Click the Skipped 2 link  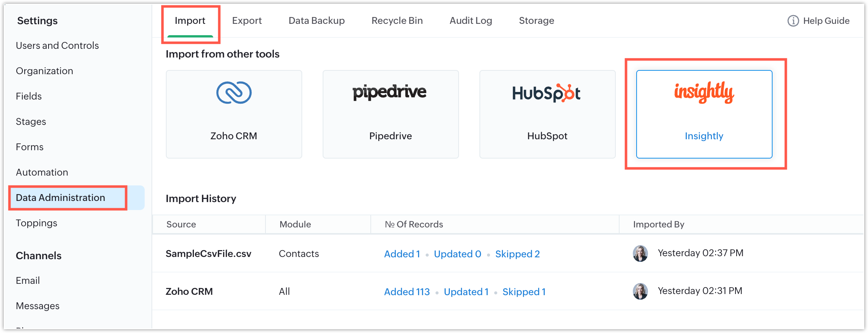pos(517,254)
